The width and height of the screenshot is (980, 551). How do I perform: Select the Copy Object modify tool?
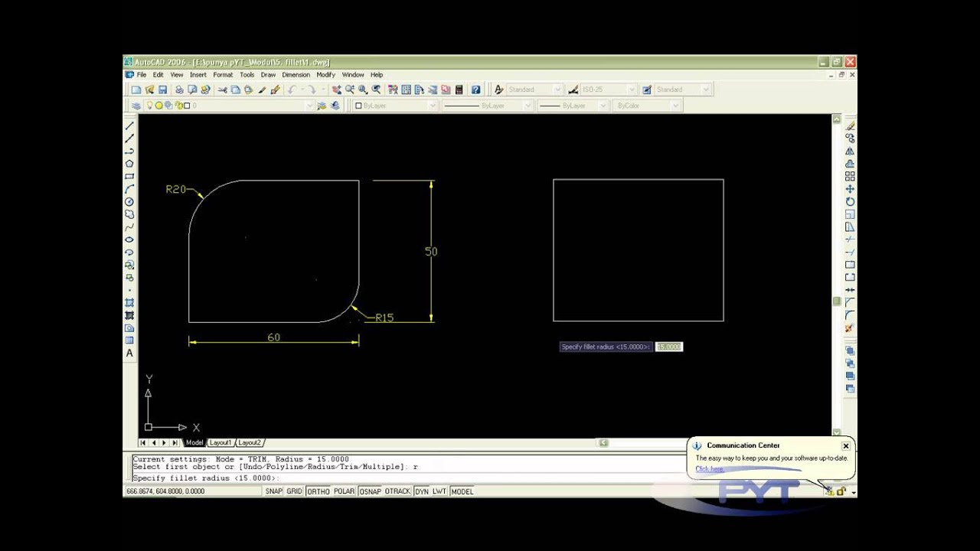[x=850, y=139]
